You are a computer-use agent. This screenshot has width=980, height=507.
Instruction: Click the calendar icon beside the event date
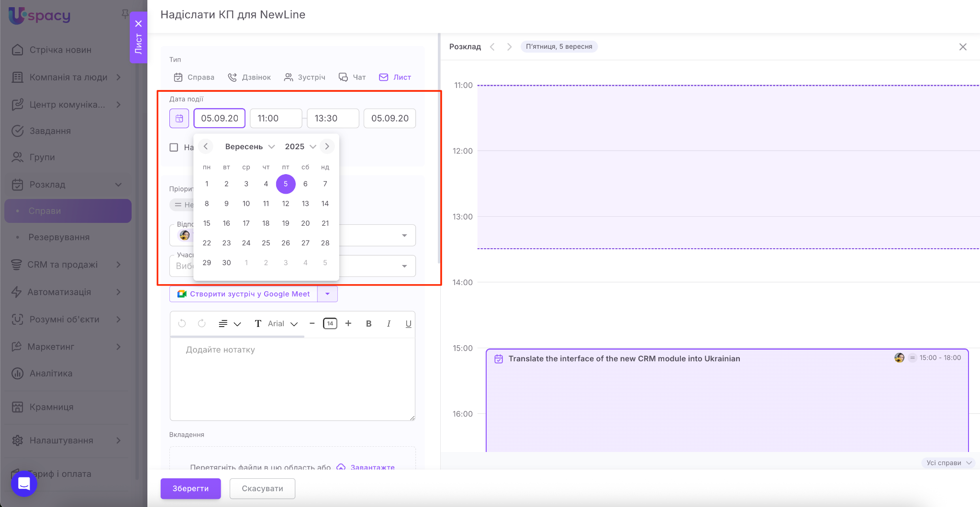179,118
